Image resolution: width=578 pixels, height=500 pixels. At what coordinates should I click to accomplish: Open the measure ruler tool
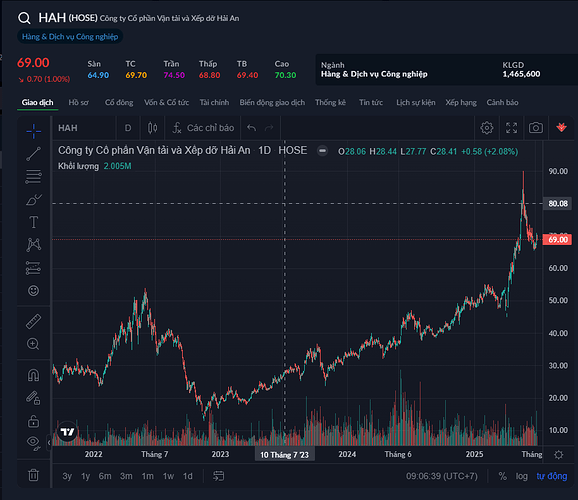pyautogui.click(x=33, y=321)
